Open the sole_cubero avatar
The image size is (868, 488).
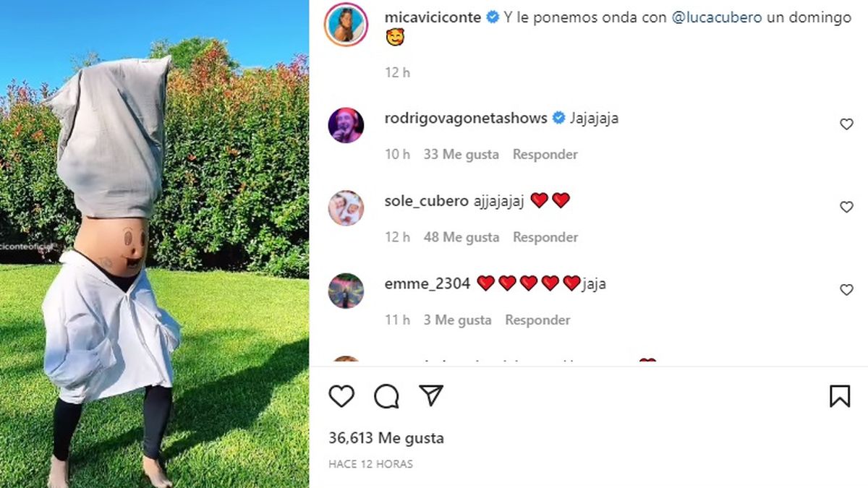click(346, 208)
